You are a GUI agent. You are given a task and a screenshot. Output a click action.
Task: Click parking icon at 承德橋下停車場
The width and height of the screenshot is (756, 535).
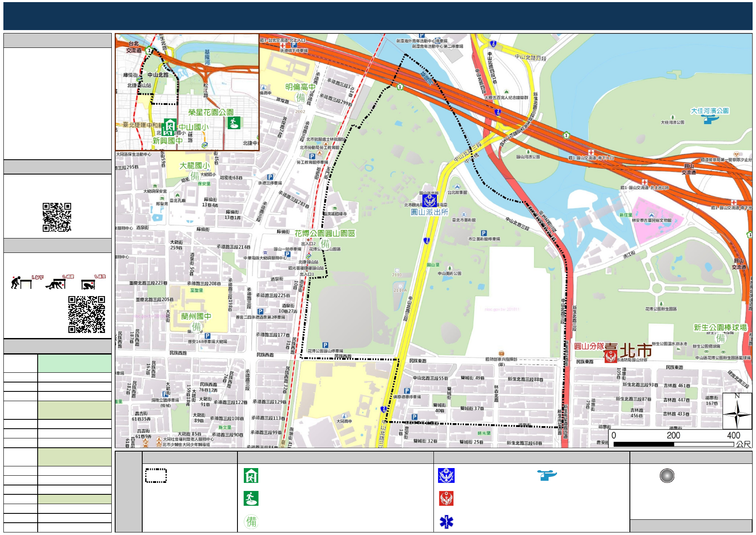click(x=294, y=44)
